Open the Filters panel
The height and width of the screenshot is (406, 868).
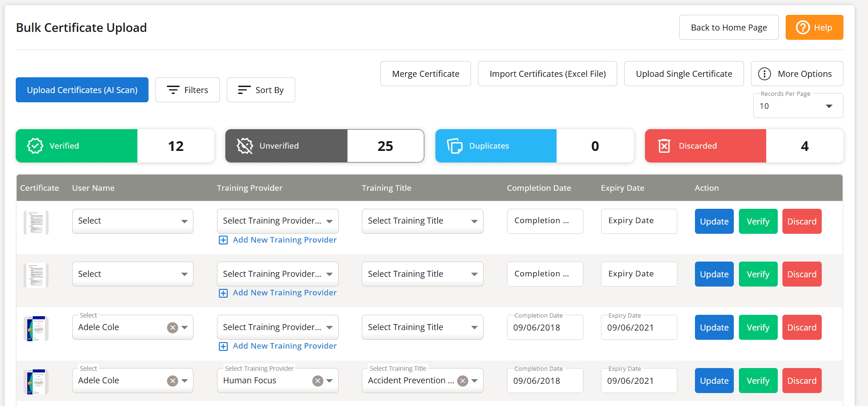point(187,90)
